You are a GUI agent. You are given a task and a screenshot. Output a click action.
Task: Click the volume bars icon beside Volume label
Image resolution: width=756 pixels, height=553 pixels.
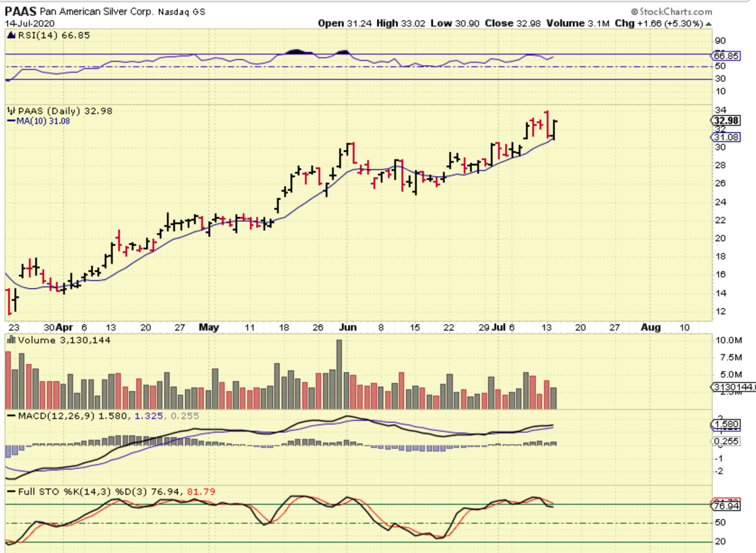click(x=11, y=340)
